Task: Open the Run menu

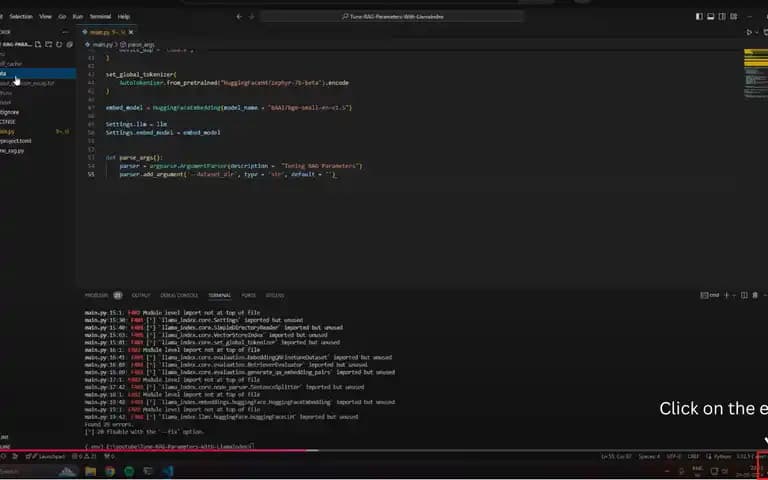Action: point(77,17)
